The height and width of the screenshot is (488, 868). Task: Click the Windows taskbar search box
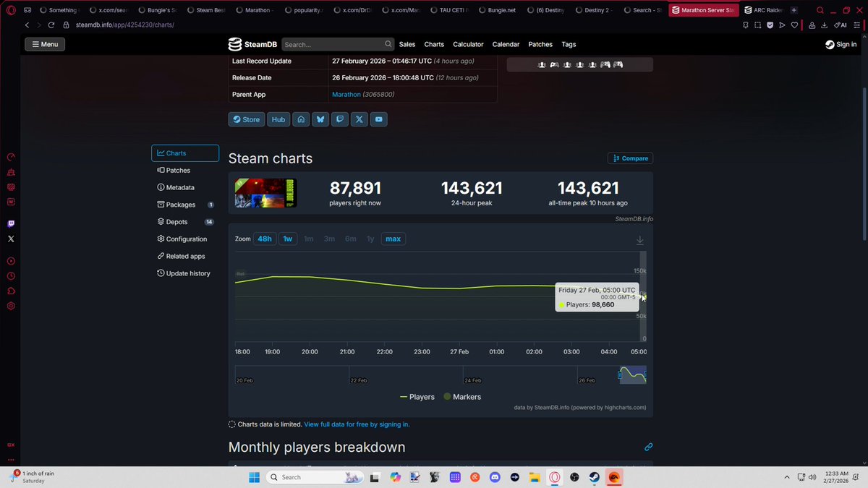coord(315,477)
